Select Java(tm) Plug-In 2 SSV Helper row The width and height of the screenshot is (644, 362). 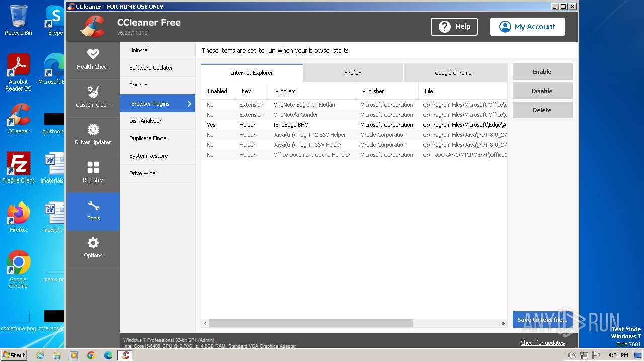point(354,135)
